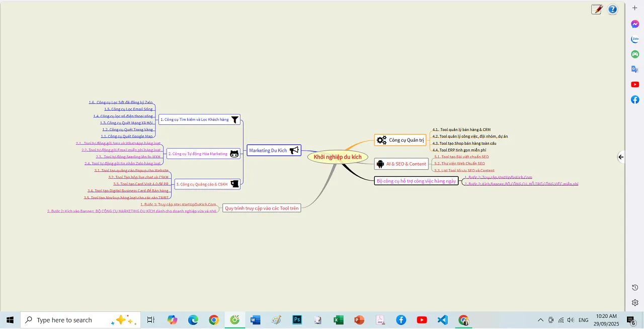The image size is (644, 329).
Task: Click the Android robot icon on AI & SEO & Content
Action: [380, 164]
